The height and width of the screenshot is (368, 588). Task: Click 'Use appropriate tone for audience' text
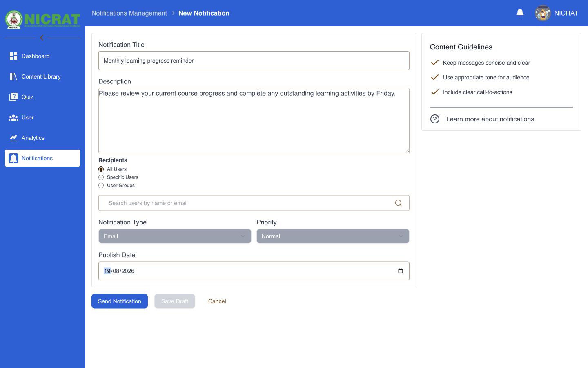coord(486,77)
